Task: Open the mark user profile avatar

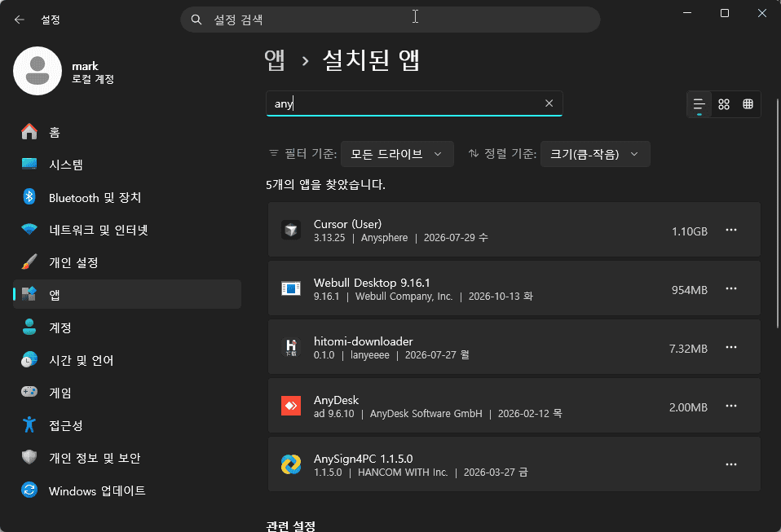Action: (x=38, y=71)
